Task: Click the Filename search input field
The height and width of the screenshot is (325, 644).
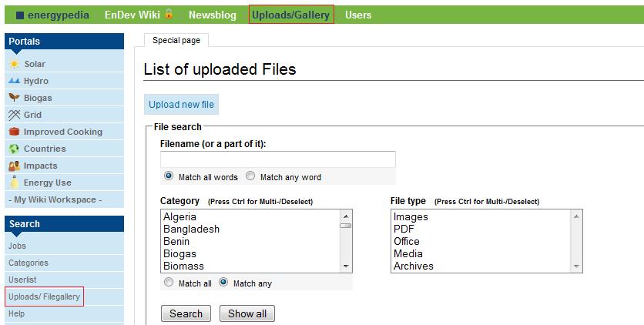Action: tap(277, 159)
